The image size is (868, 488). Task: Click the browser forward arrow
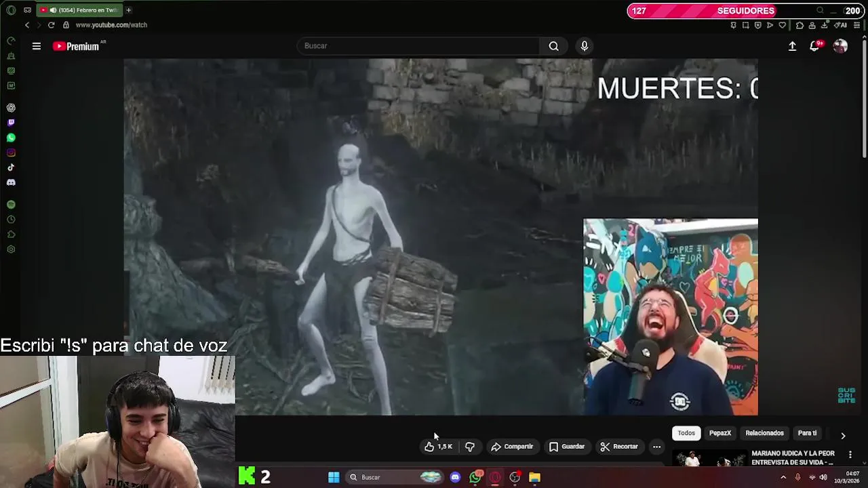(39, 25)
